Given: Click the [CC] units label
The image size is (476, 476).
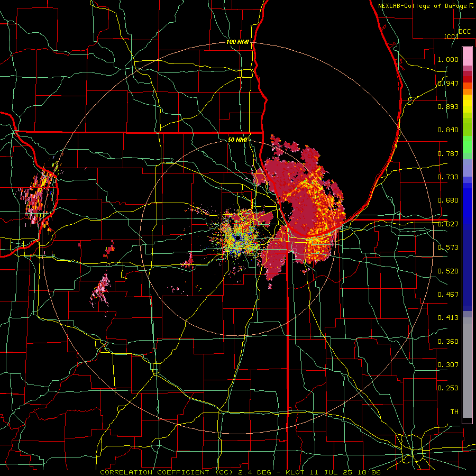Looking at the screenshot, I should tap(451, 36).
